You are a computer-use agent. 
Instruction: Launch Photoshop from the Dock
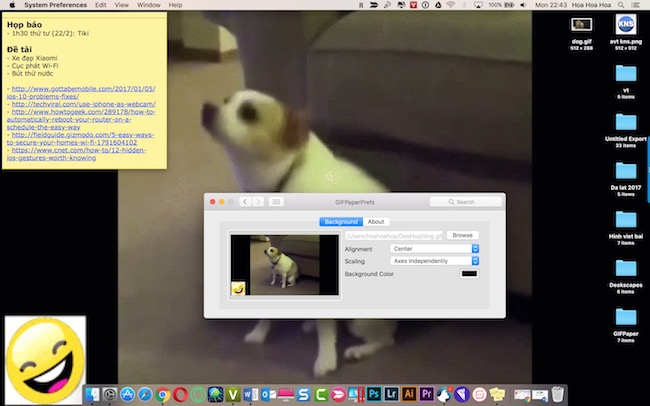[374, 394]
